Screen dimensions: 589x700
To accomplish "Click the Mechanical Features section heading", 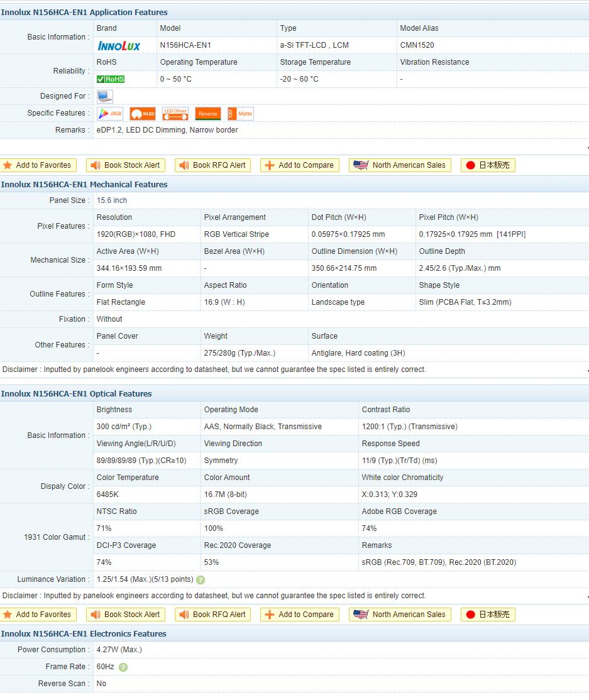I will coord(84,184).
